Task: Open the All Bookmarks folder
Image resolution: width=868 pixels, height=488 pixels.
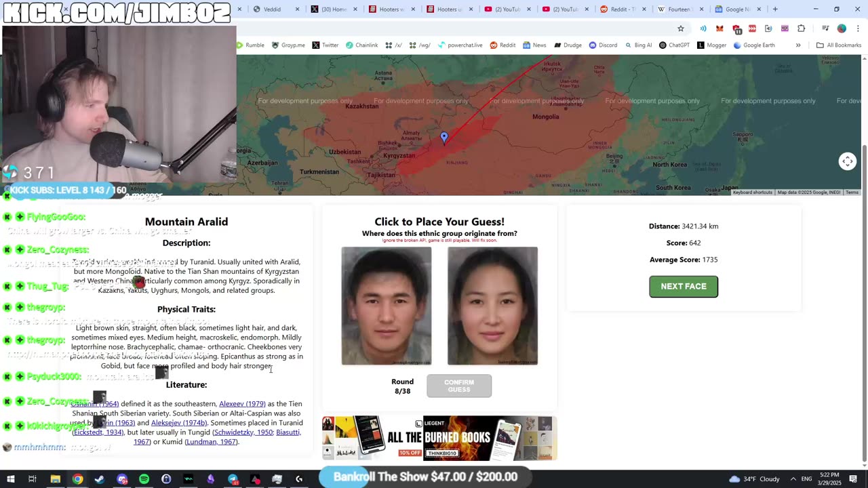Action: pyautogui.click(x=839, y=45)
